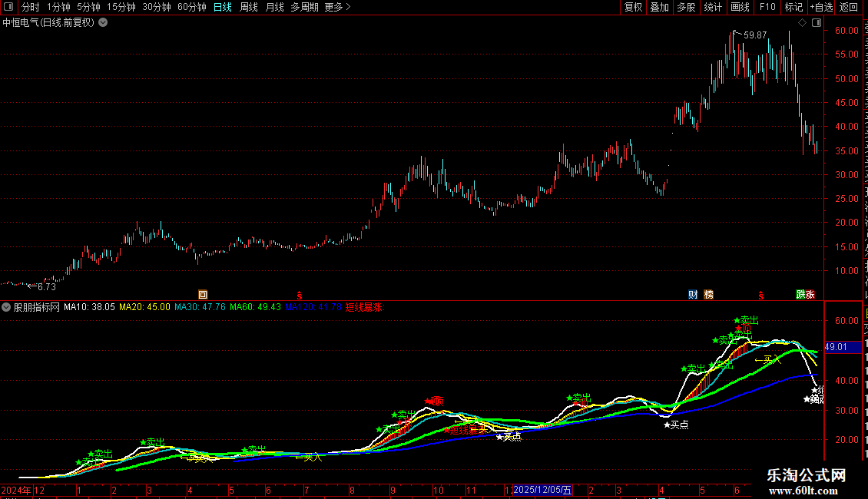
Task: Click the 回 marker icon on chart bottom
Action: (x=203, y=295)
